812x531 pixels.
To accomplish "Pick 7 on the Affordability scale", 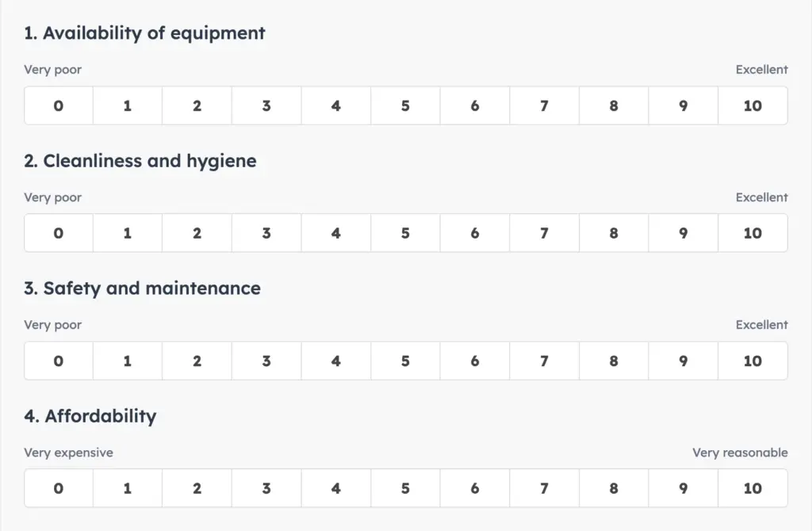I will point(544,488).
